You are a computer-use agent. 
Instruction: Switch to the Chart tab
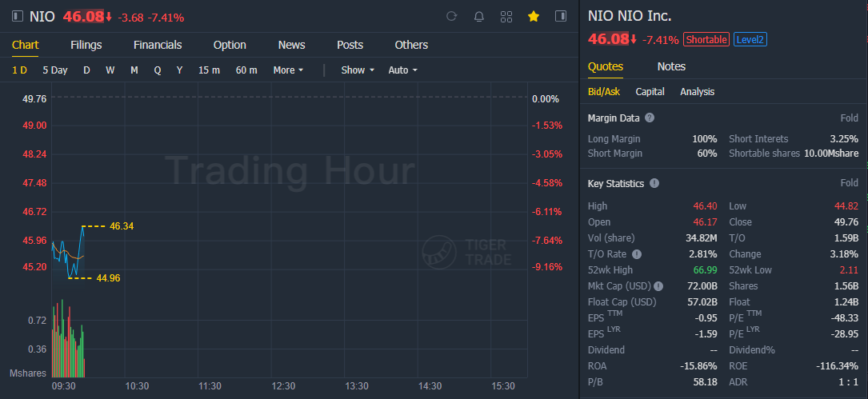click(x=26, y=45)
